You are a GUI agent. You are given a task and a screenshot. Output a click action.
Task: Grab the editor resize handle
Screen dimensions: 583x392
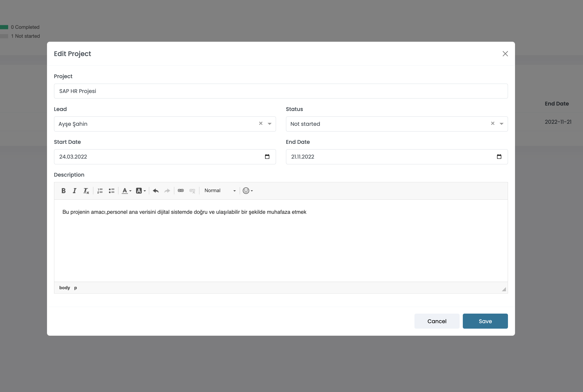coord(504,289)
